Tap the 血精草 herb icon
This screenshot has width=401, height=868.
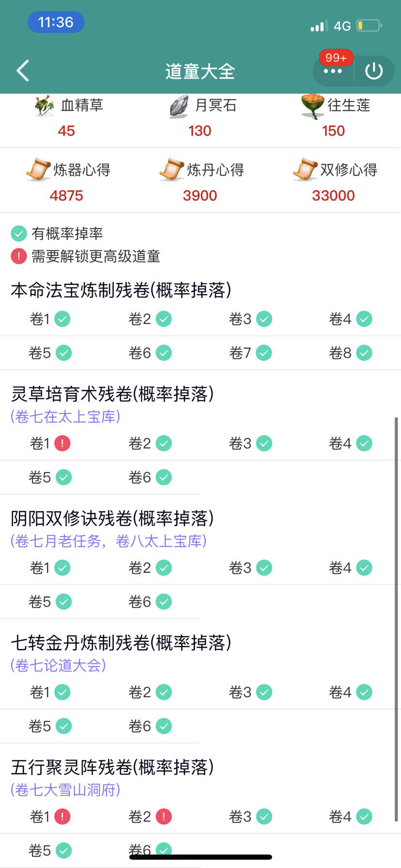pyautogui.click(x=45, y=106)
